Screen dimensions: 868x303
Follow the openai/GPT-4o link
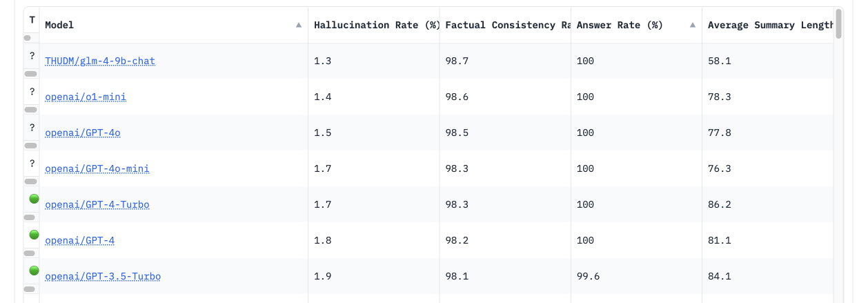click(x=83, y=133)
